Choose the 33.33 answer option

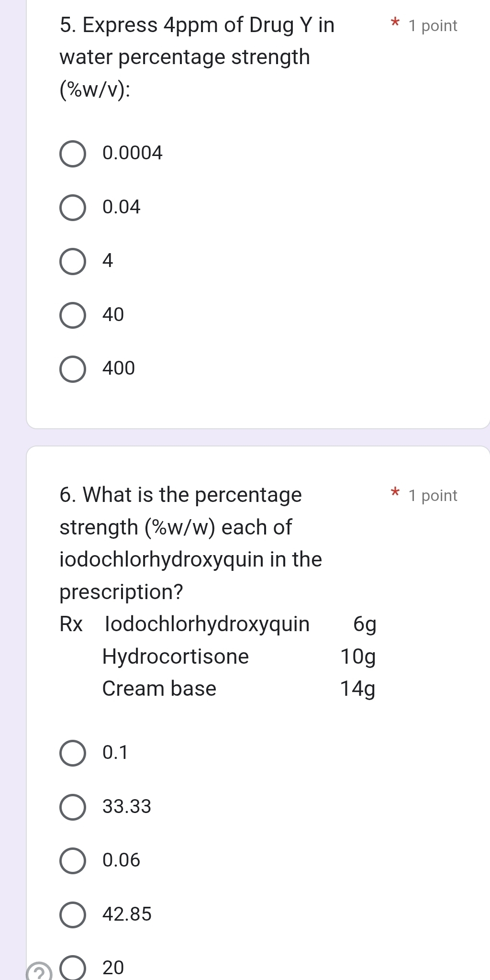73,807
